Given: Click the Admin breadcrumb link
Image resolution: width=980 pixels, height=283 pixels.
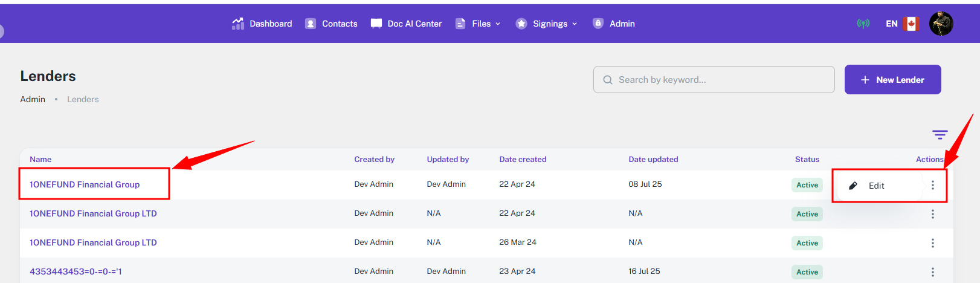Looking at the screenshot, I should pos(33,99).
